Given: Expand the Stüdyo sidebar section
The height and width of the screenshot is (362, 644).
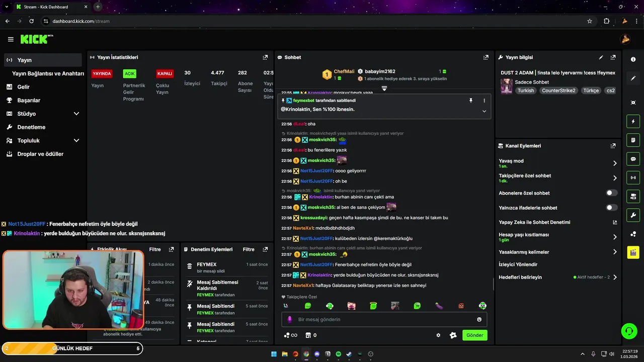Looking at the screenshot, I should 76,114.
